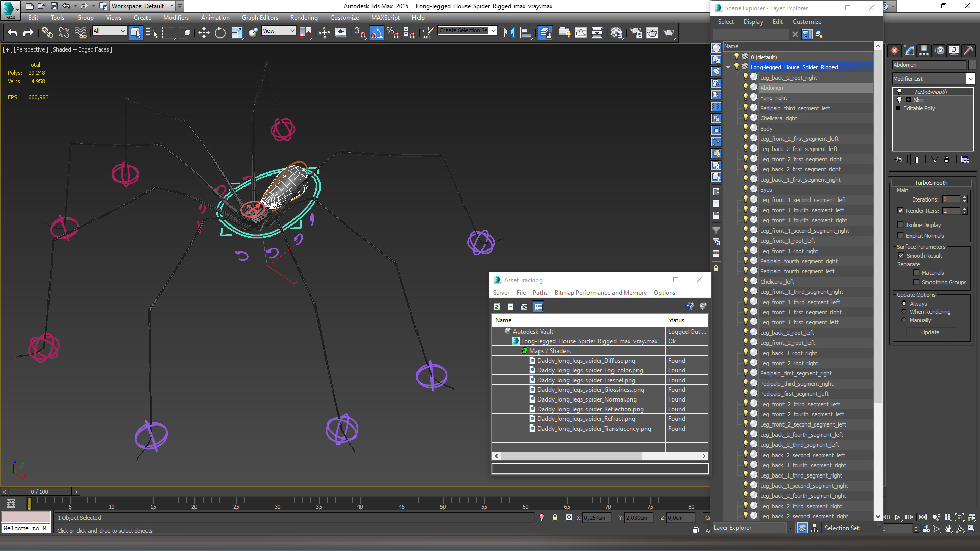The image size is (980, 551).
Task: Check Separate by Smoothing Groups
Action: 916,282
